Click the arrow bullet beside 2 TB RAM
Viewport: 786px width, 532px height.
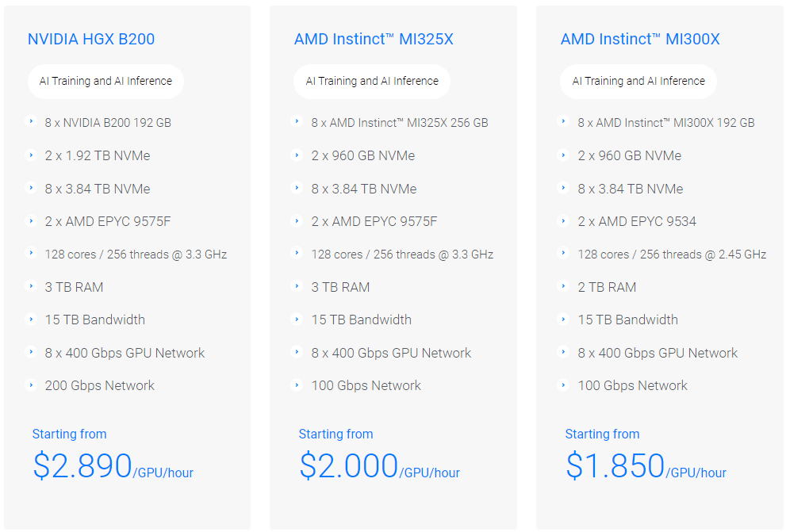coord(564,287)
